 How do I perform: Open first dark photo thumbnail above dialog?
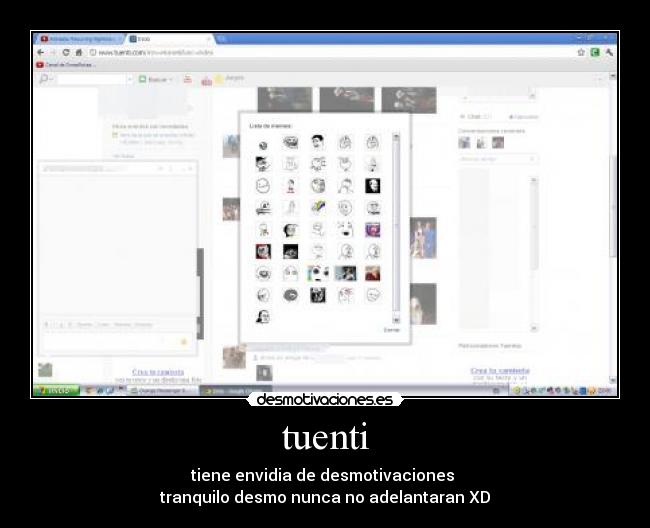click(x=285, y=99)
